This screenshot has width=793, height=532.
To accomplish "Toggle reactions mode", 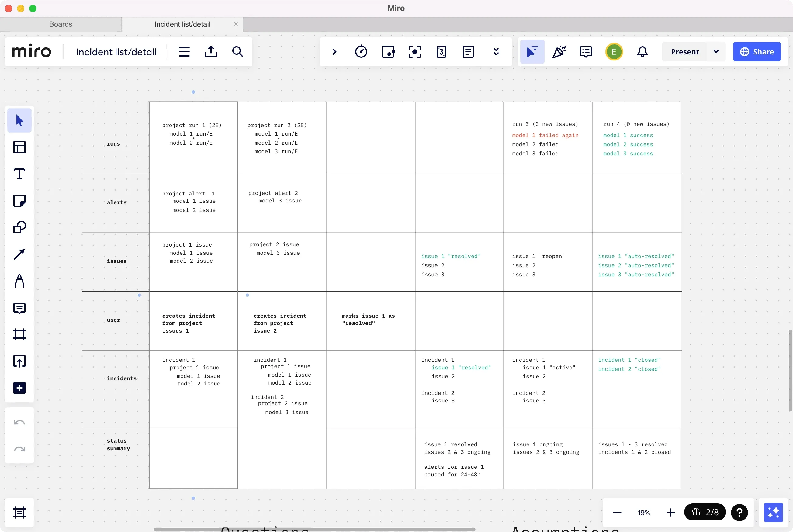I will click(559, 52).
